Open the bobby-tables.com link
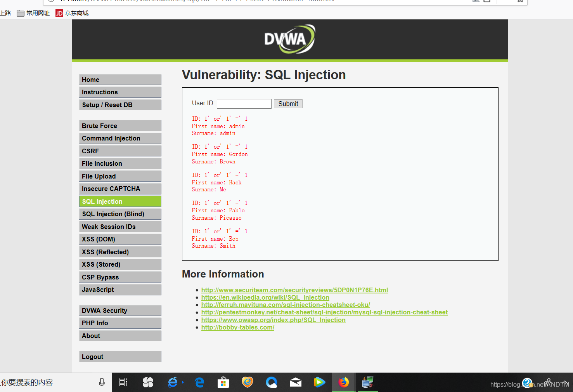 pos(238,327)
